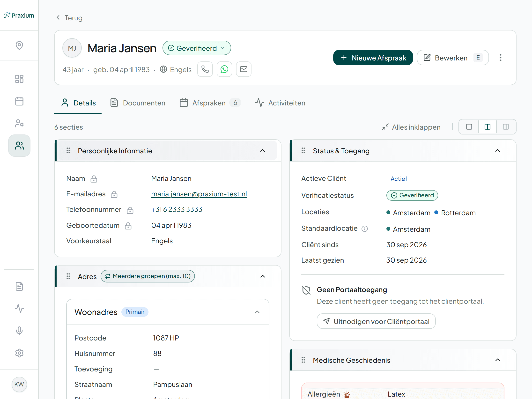Click the Bewerken button

coord(453,58)
